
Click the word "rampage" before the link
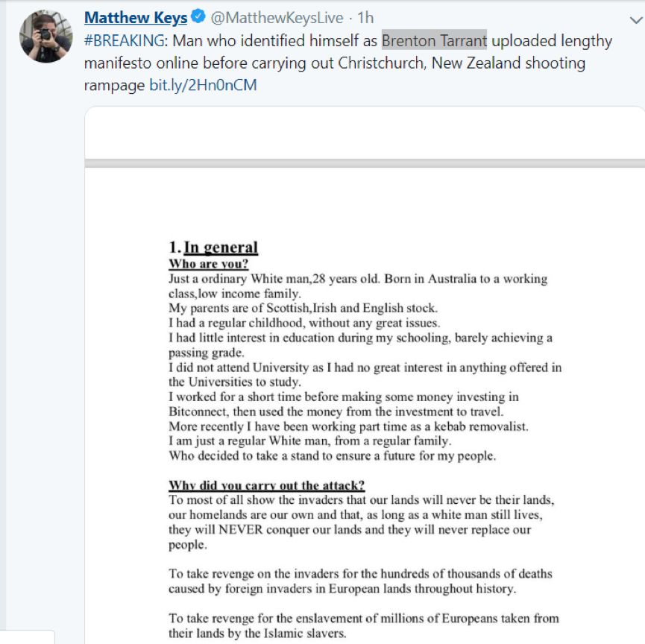coord(114,85)
